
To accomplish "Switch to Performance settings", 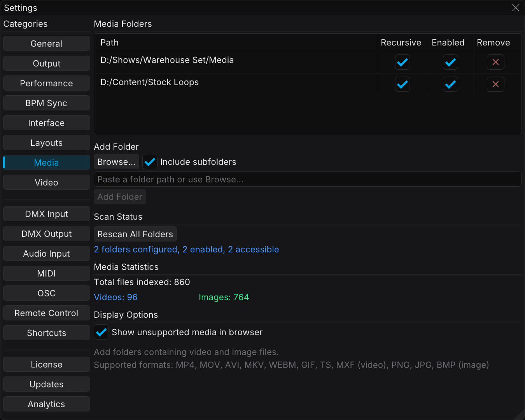I will 47,83.
